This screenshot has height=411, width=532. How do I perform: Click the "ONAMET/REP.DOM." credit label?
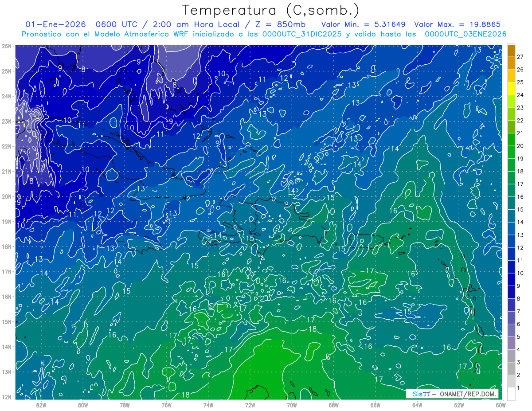[x=467, y=393]
